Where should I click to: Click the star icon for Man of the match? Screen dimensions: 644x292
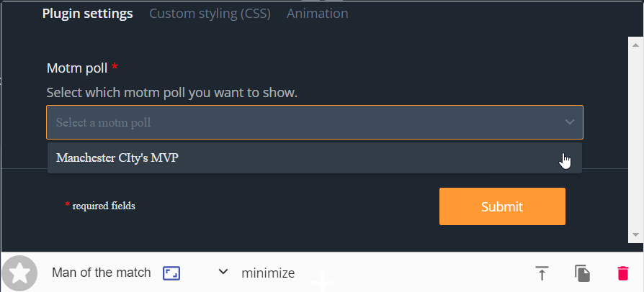pyautogui.click(x=19, y=273)
